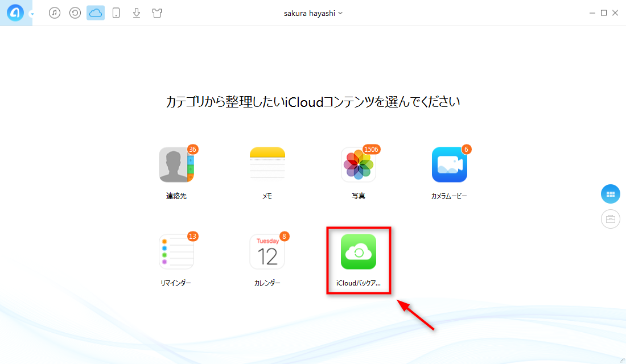Click the カメラムービー label text
Image resolution: width=626 pixels, height=364 pixels.
click(x=449, y=196)
